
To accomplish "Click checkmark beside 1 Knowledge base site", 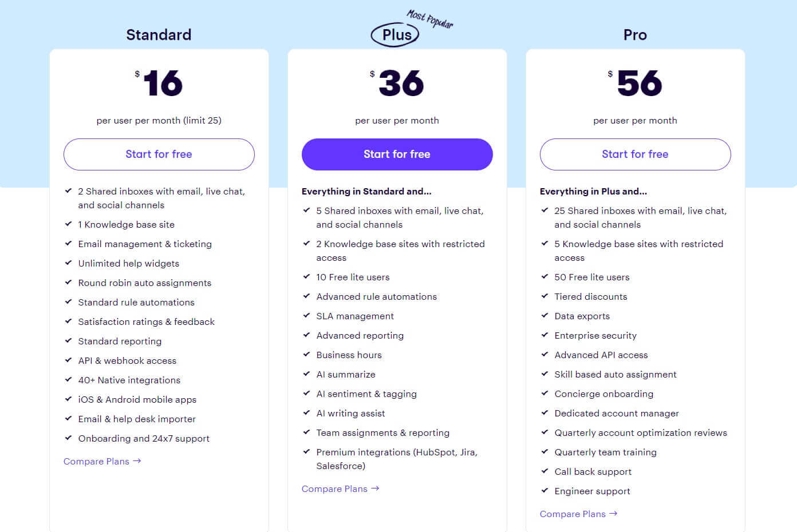I will tap(68, 224).
